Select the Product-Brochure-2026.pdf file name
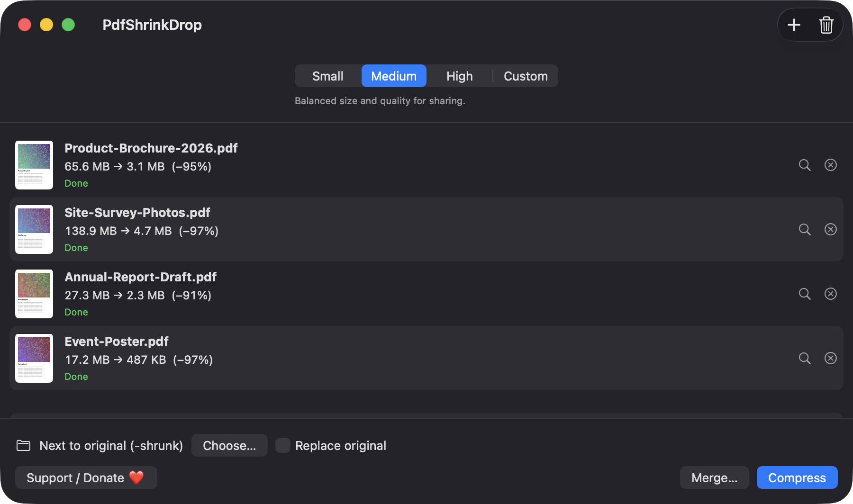 coord(151,148)
